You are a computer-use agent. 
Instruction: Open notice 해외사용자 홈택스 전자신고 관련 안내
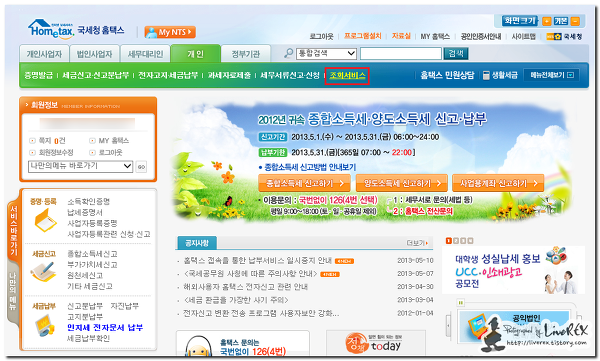(x=245, y=287)
